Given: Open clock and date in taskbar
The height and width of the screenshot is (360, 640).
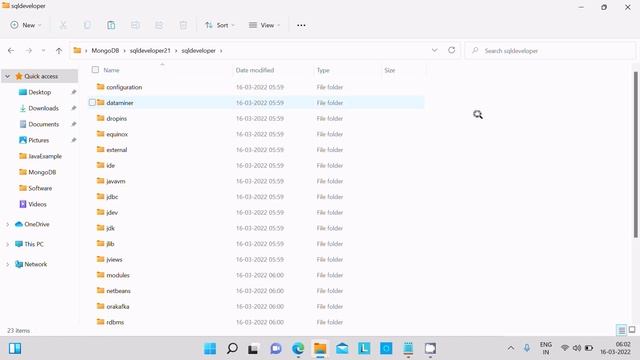Looking at the screenshot, I should coord(615,348).
